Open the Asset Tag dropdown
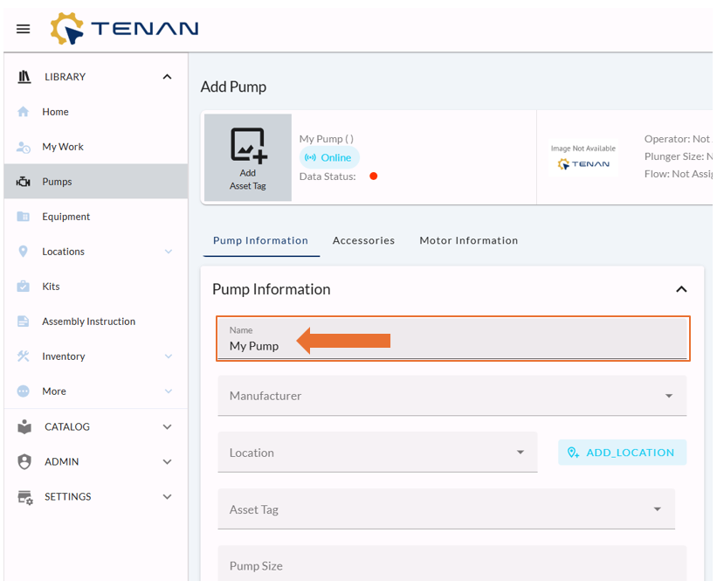Screen dimensions: 717x588 [x=657, y=510]
